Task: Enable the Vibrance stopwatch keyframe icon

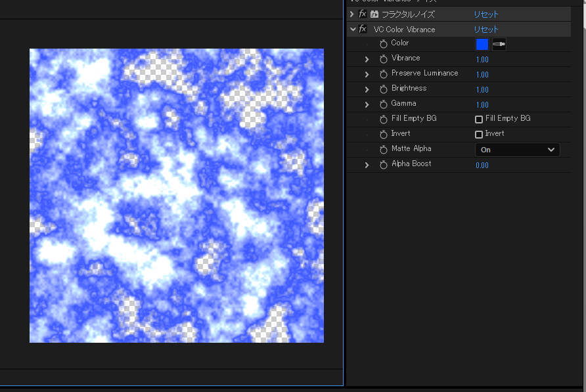Action: point(384,59)
